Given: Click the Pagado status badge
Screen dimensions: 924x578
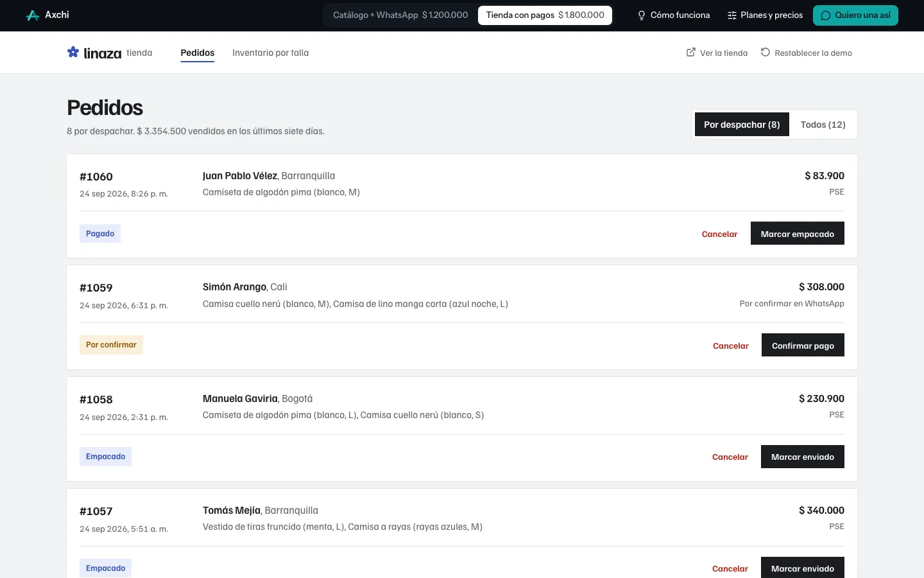Looking at the screenshot, I should [x=100, y=233].
